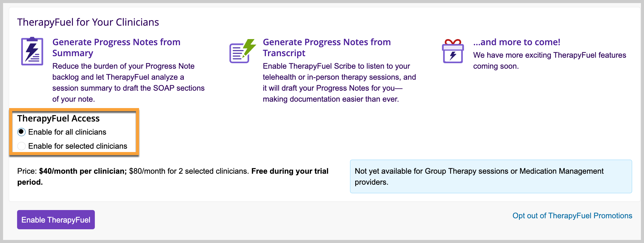Open Opt out of TherapyFuel Promotions link
Viewport: 644px width, 243px height.
click(572, 216)
